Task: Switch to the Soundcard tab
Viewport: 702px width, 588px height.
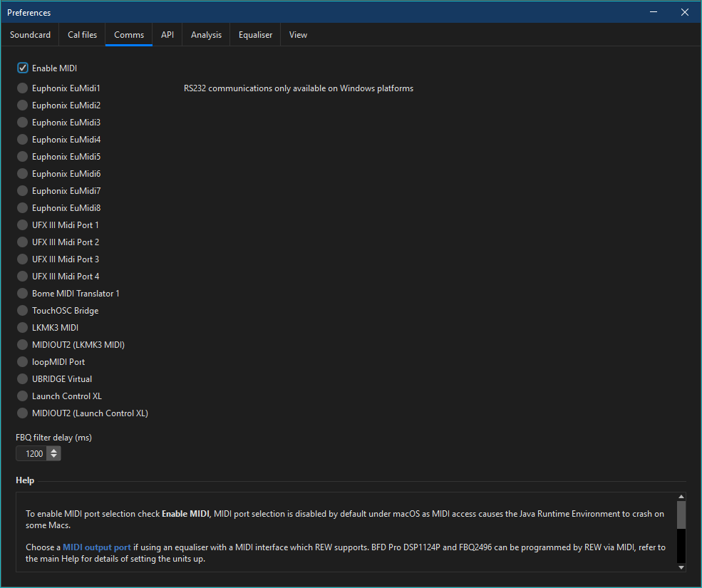Action: click(30, 35)
